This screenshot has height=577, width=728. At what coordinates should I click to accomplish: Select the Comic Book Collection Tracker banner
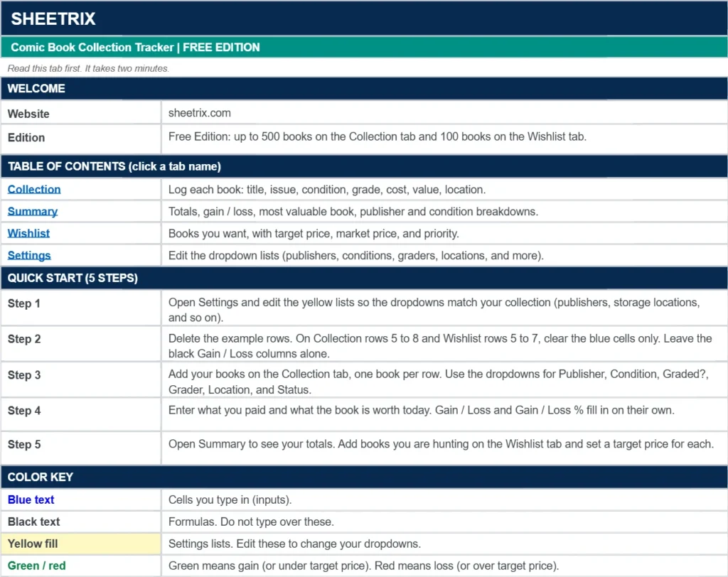tap(364, 48)
